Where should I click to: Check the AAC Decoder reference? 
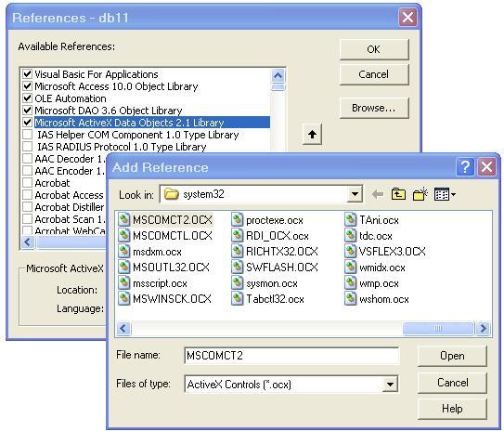pos(28,159)
